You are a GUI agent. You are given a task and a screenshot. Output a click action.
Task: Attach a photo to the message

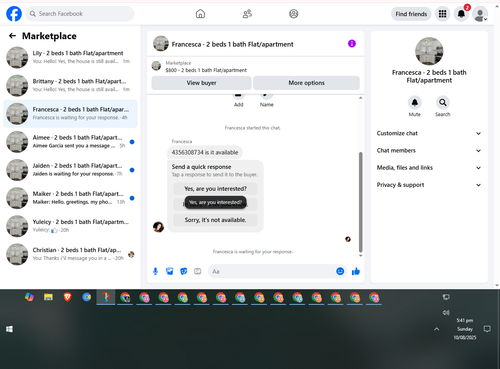(170, 271)
